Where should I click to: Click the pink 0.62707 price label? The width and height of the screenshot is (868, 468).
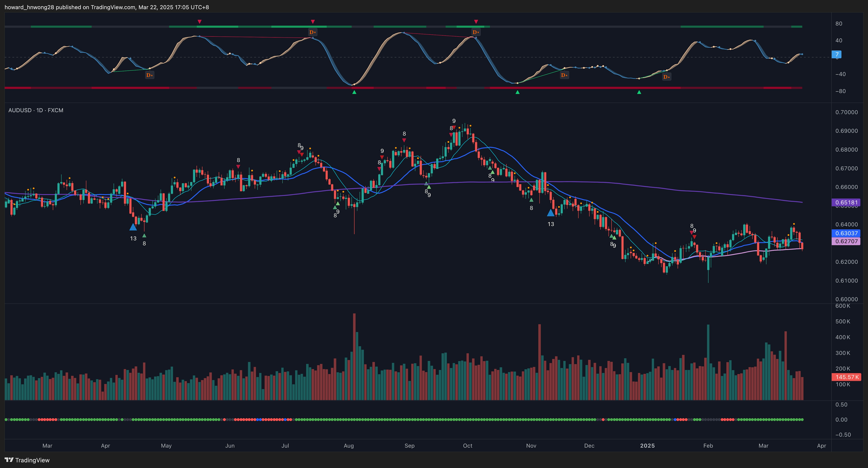[847, 241]
